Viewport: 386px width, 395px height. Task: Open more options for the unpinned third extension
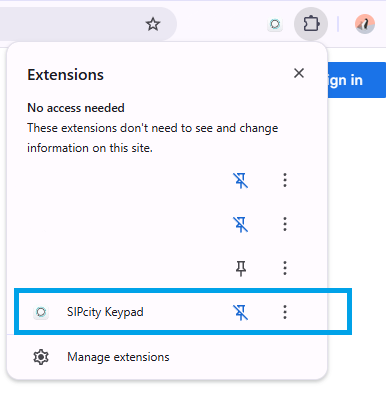point(285,268)
